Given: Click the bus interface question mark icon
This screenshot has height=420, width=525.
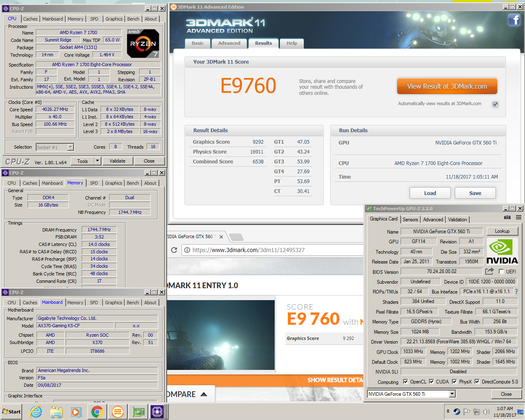Looking at the screenshot, I should pos(516,291).
